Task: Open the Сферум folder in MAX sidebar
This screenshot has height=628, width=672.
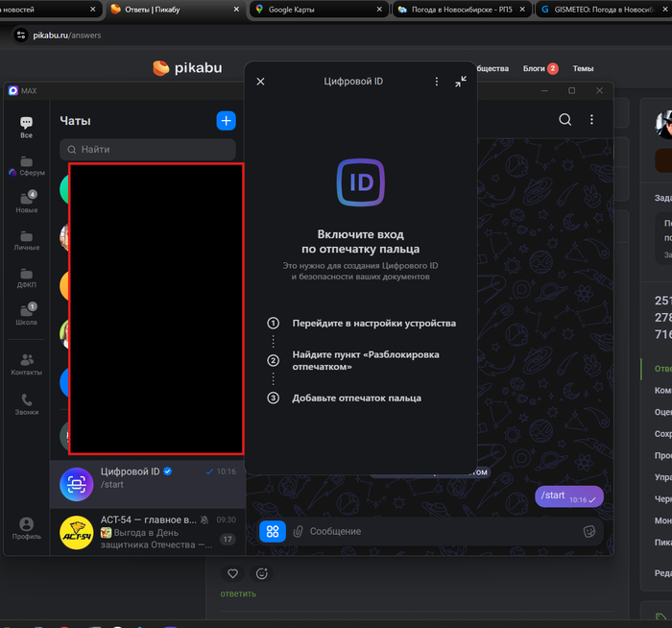Action: (26, 166)
